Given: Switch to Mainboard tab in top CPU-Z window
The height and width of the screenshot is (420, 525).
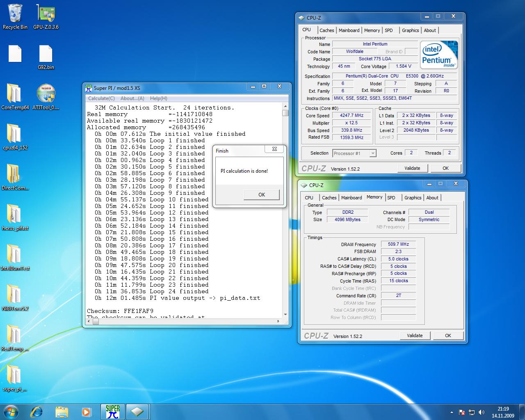Looking at the screenshot, I should point(349,30).
